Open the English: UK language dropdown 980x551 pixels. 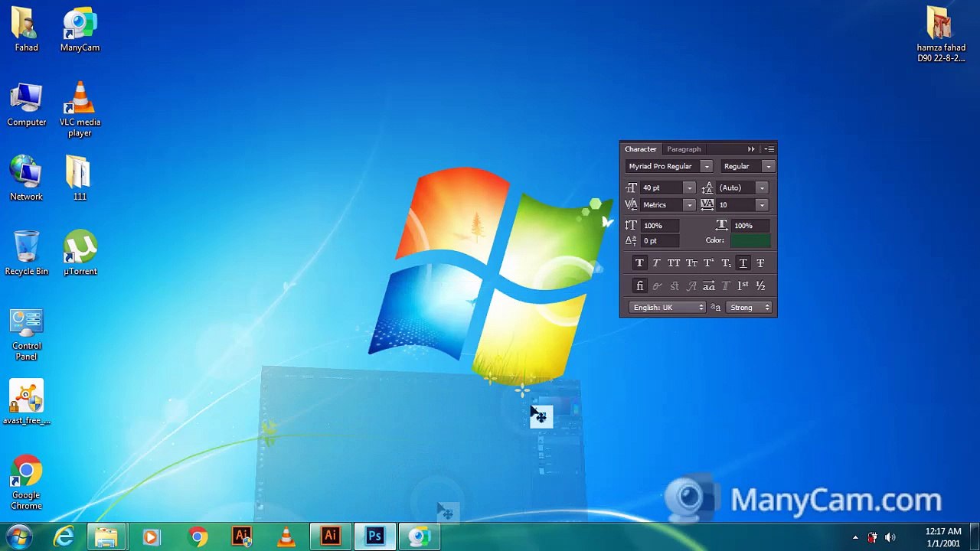(668, 308)
